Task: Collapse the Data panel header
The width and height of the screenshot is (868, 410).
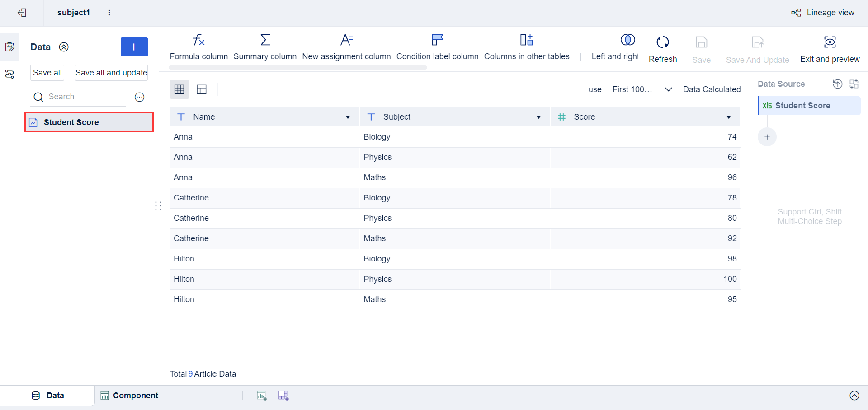Action: point(64,47)
